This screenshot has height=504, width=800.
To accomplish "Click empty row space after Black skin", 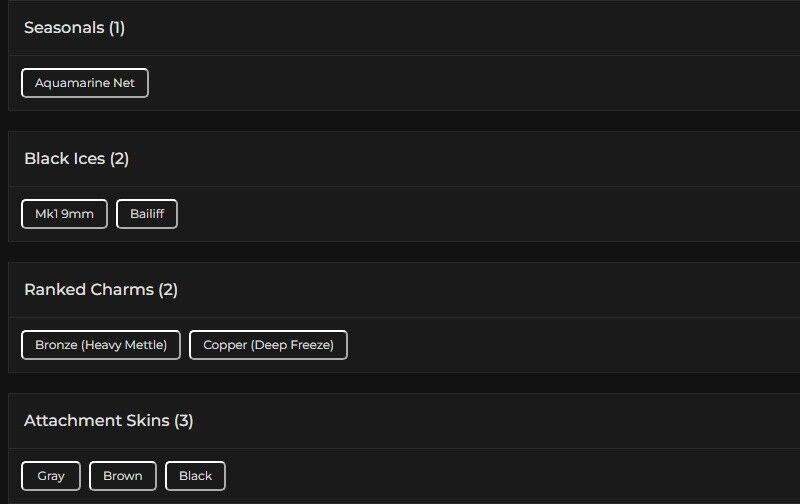I will pos(500,476).
